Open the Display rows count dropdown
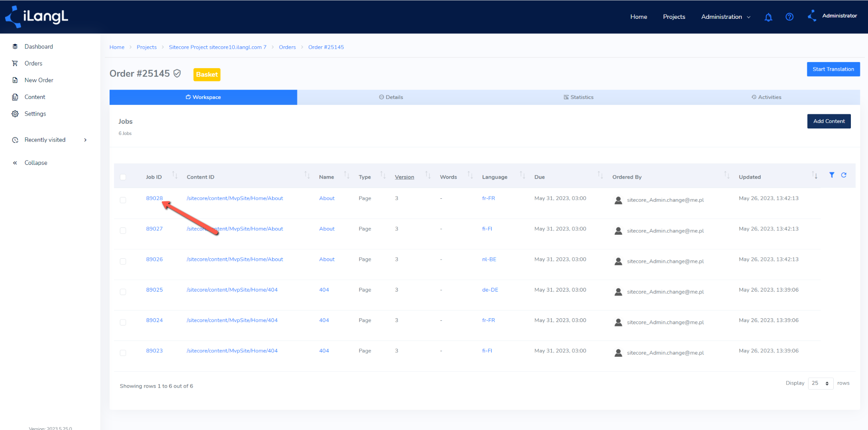This screenshot has width=868, height=430. click(820, 383)
